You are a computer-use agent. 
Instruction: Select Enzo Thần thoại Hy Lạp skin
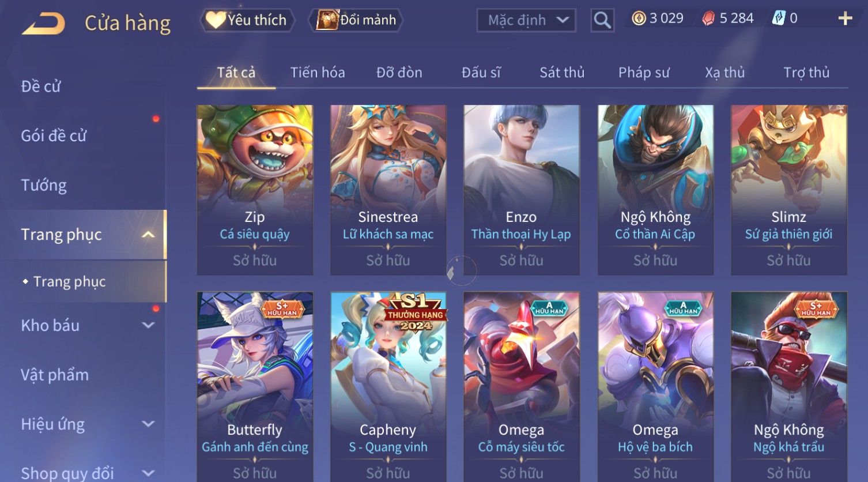[521, 190]
